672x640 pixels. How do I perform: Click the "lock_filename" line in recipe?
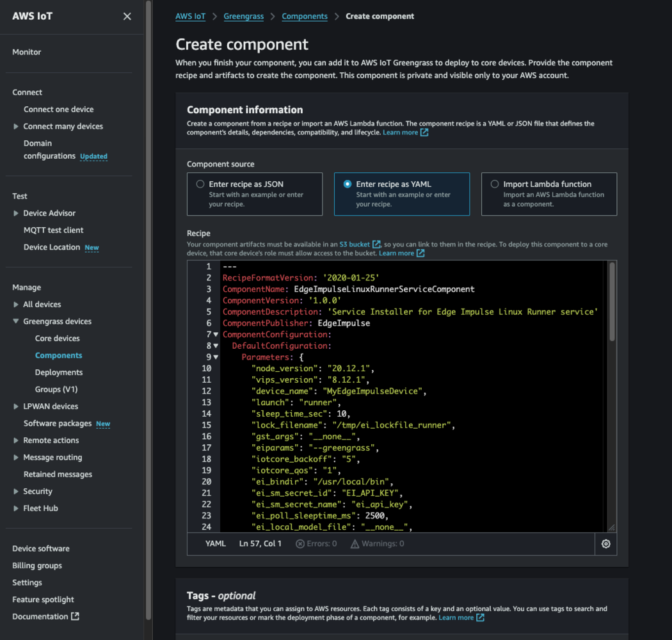pos(353,425)
